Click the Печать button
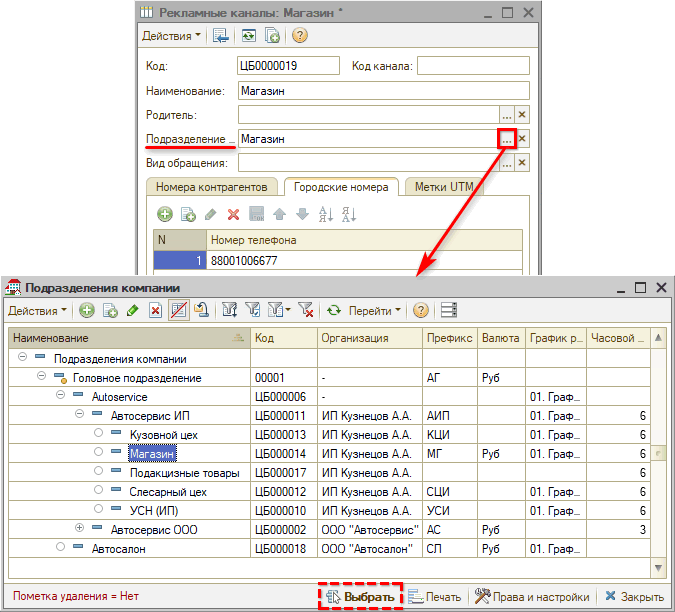Screen dimensions: 675x612 coord(435,597)
